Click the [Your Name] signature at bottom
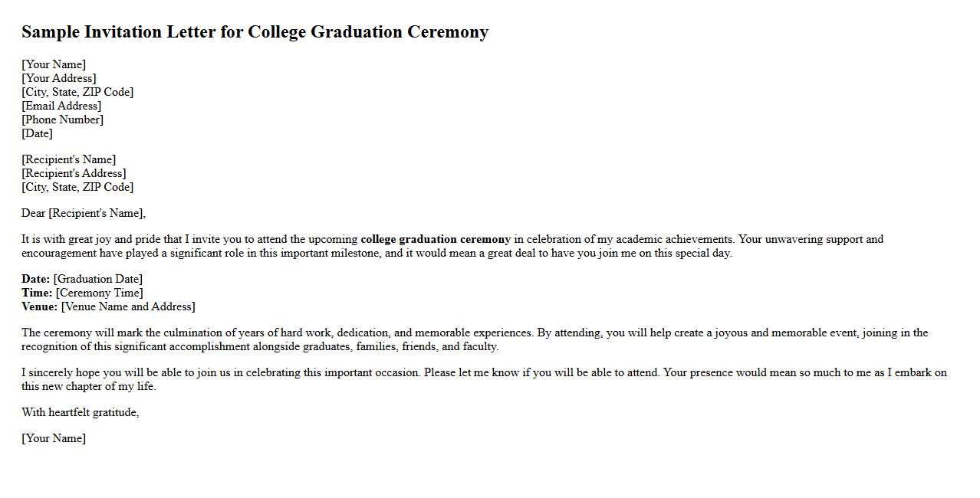 tap(54, 438)
